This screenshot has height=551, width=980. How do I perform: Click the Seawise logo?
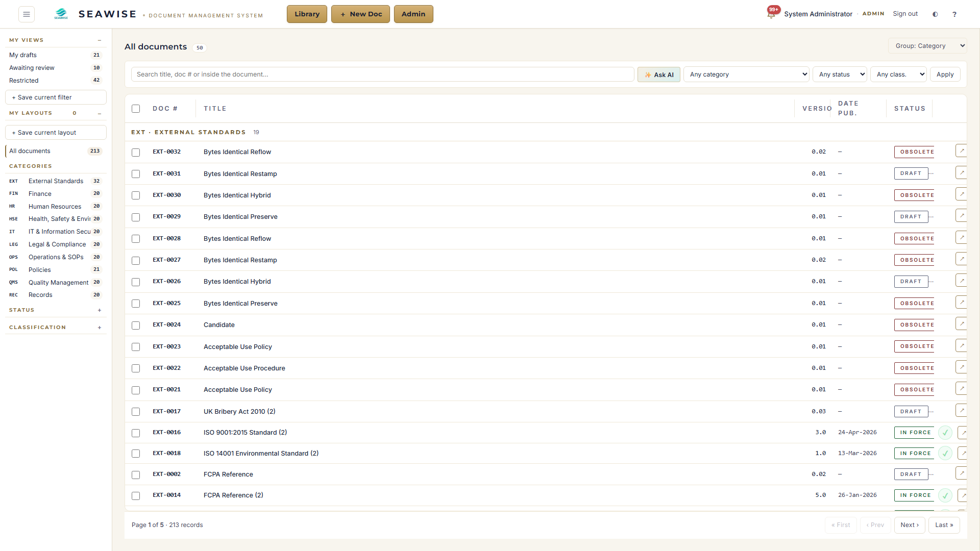click(x=61, y=14)
